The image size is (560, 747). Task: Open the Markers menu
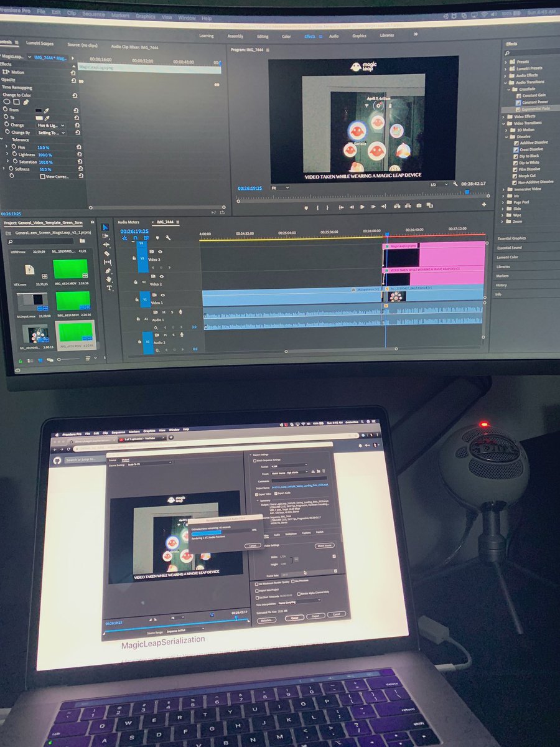coord(119,16)
